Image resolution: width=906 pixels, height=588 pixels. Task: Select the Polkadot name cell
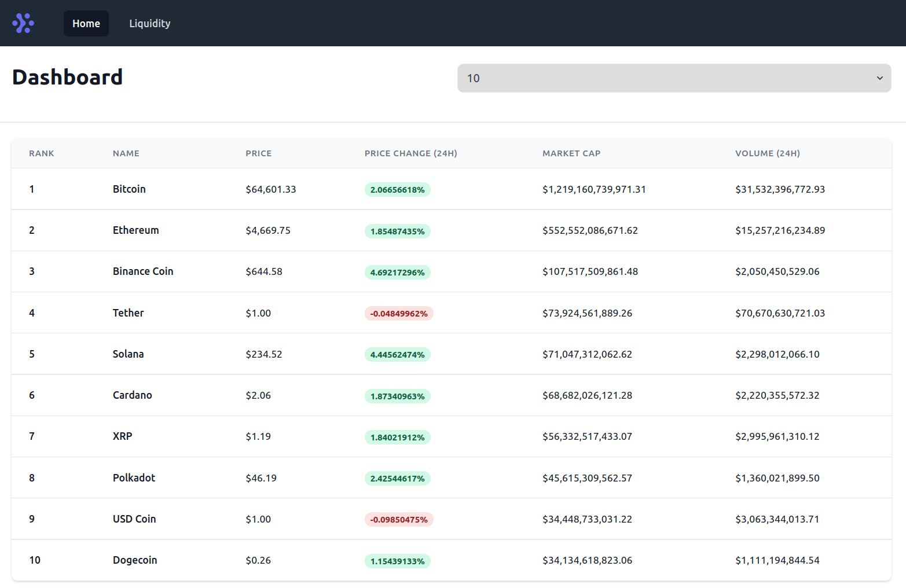pyautogui.click(x=134, y=478)
